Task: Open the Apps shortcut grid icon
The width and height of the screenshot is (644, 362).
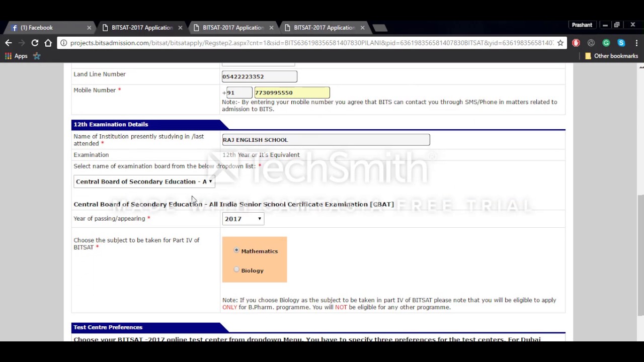Action: [x=8, y=56]
